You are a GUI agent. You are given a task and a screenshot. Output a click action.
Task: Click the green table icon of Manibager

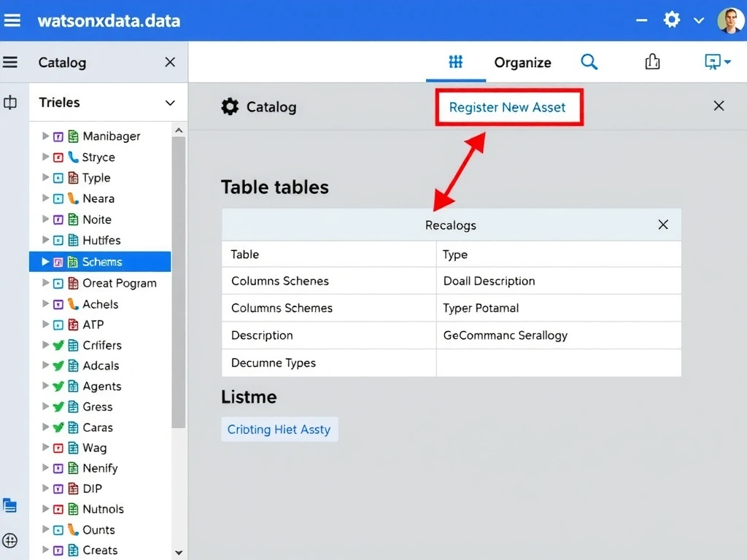(73, 136)
